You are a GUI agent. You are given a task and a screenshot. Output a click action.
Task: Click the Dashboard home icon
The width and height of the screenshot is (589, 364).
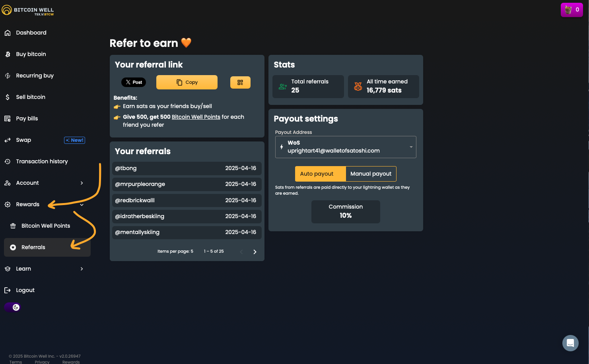click(8, 33)
